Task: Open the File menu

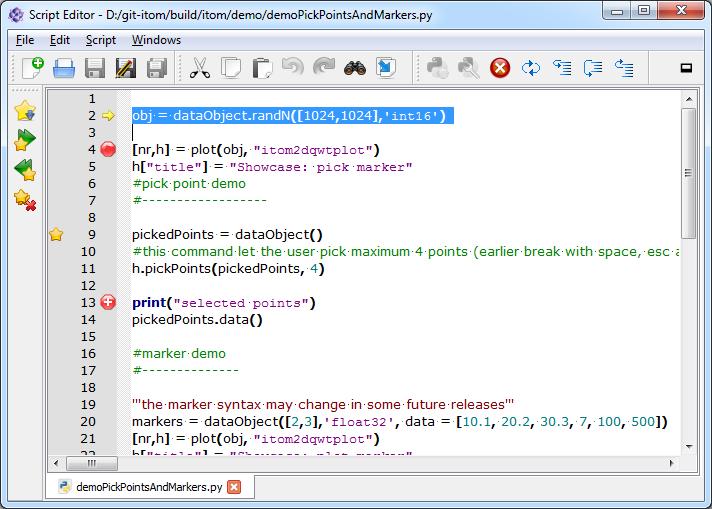Action: coord(25,40)
